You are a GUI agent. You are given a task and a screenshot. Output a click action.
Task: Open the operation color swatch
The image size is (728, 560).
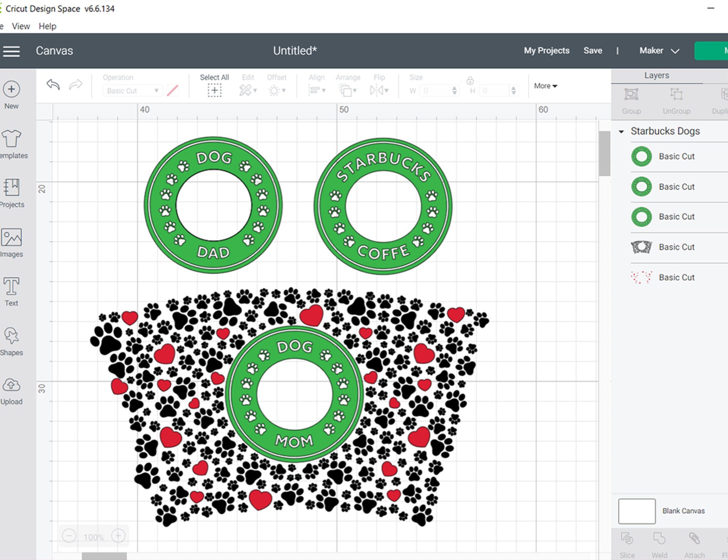pos(172,91)
